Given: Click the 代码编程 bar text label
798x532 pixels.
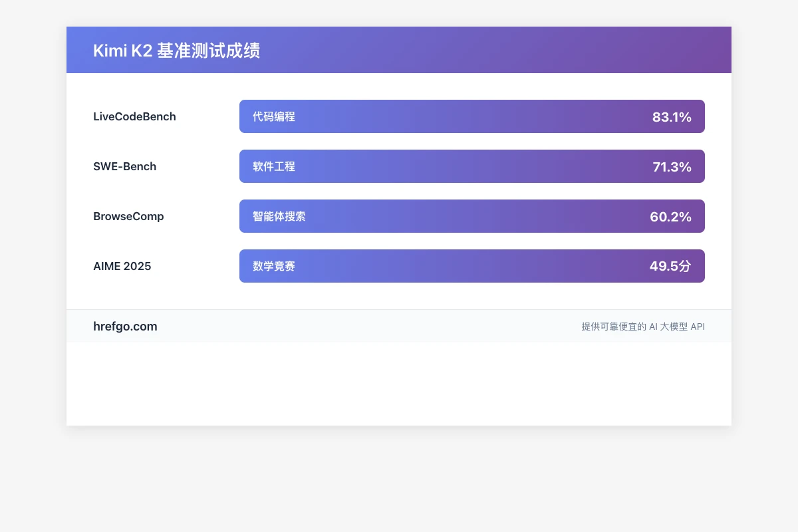Looking at the screenshot, I should tap(273, 116).
